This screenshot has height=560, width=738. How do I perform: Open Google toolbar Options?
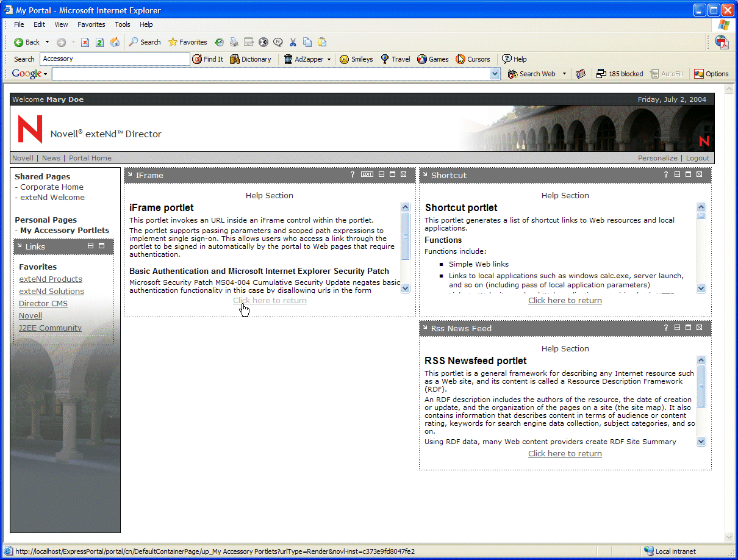pos(711,74)
